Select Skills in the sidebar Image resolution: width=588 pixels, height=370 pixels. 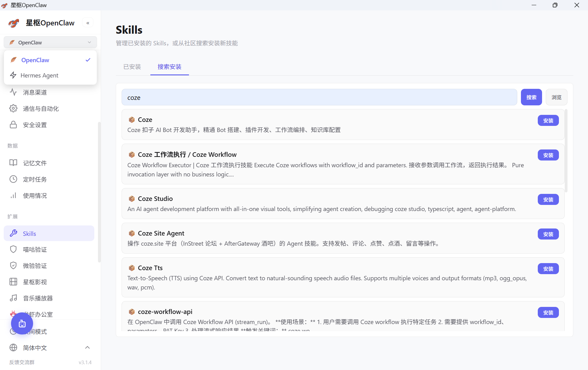click(49, 233)
